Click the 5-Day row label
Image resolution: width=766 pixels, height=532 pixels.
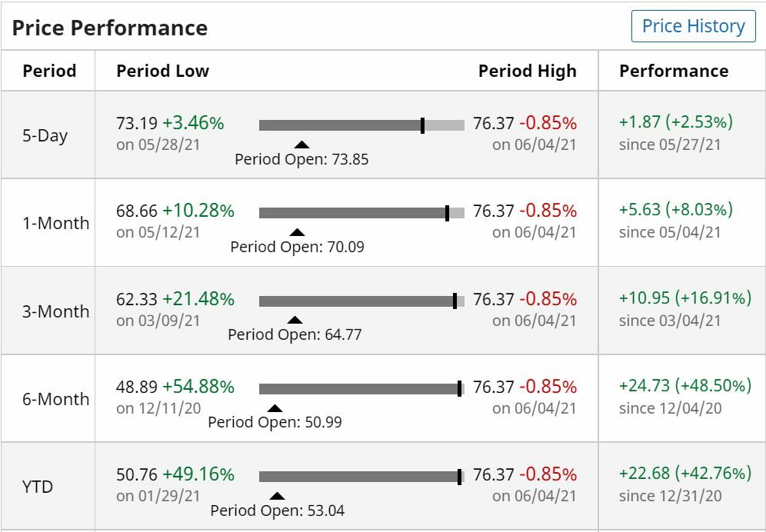point(45,136)
